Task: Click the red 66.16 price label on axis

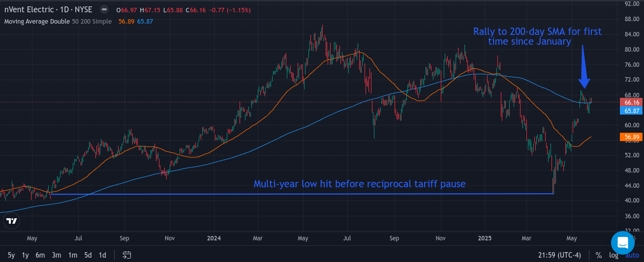Action: 632,102
